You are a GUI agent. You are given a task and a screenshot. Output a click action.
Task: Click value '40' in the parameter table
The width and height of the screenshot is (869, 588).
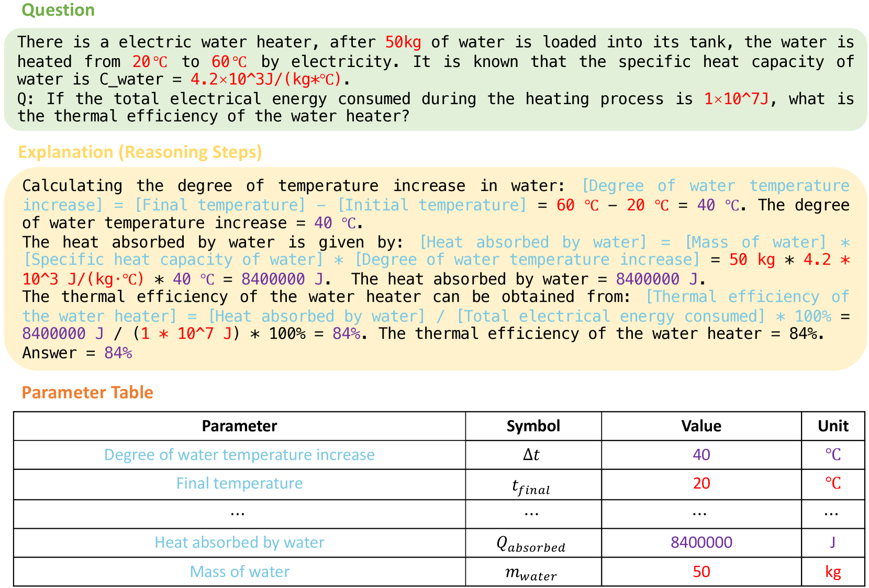(x=701, y=455)
